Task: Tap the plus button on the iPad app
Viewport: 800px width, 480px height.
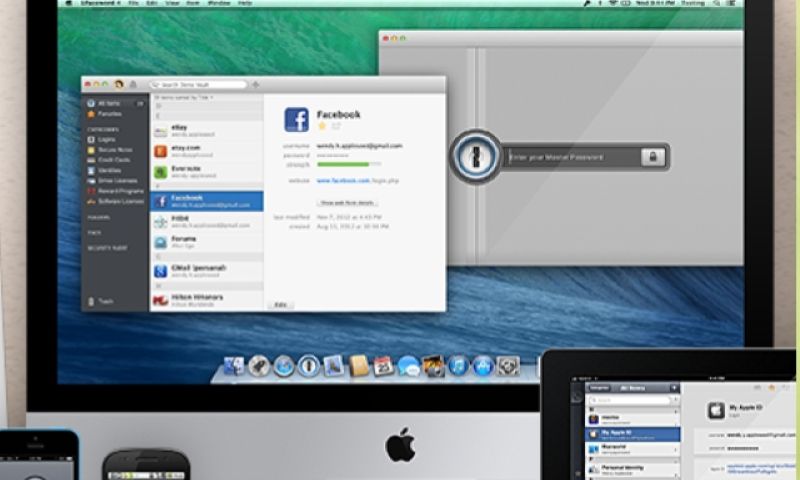Action: tap(674, 388)
